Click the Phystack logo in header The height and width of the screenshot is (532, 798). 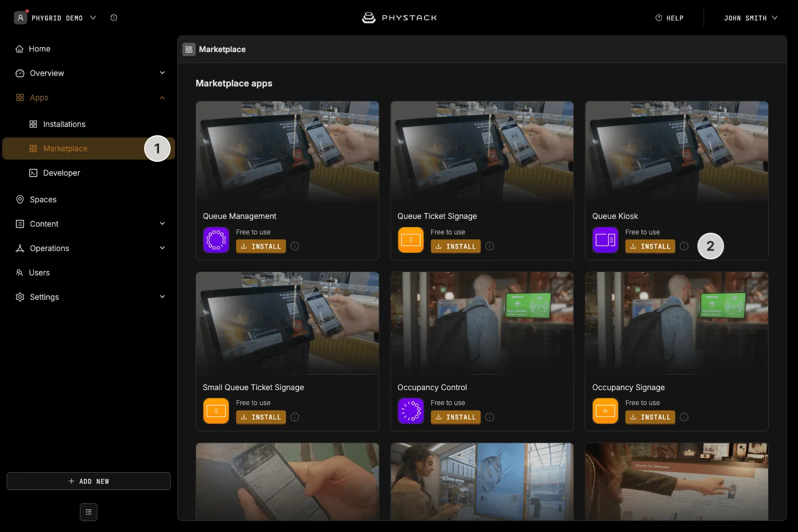click(x=399, y=18)
